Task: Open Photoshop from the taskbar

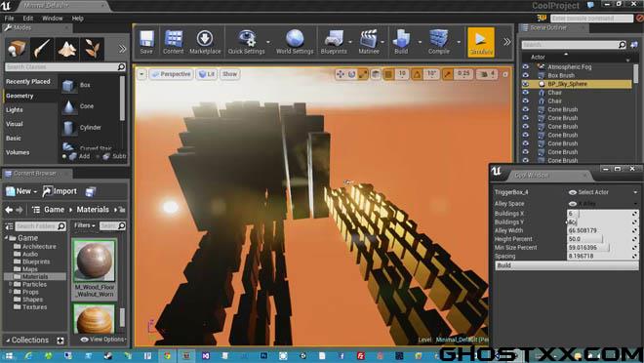Action: click(264, 356)
